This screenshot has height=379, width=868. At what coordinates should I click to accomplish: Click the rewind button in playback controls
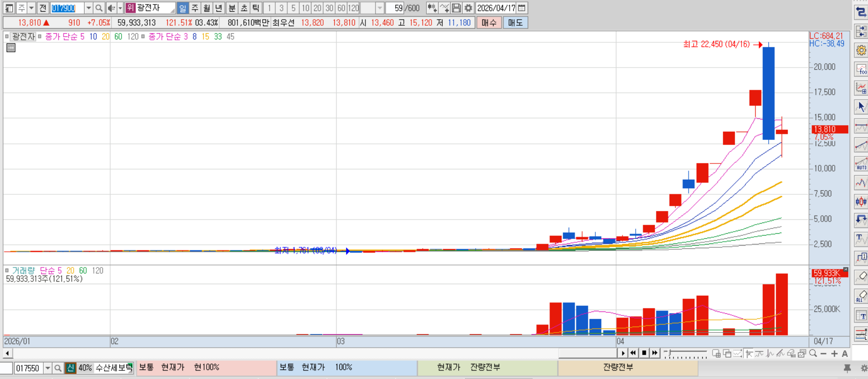pyautogui.click(x=633, y=353)
